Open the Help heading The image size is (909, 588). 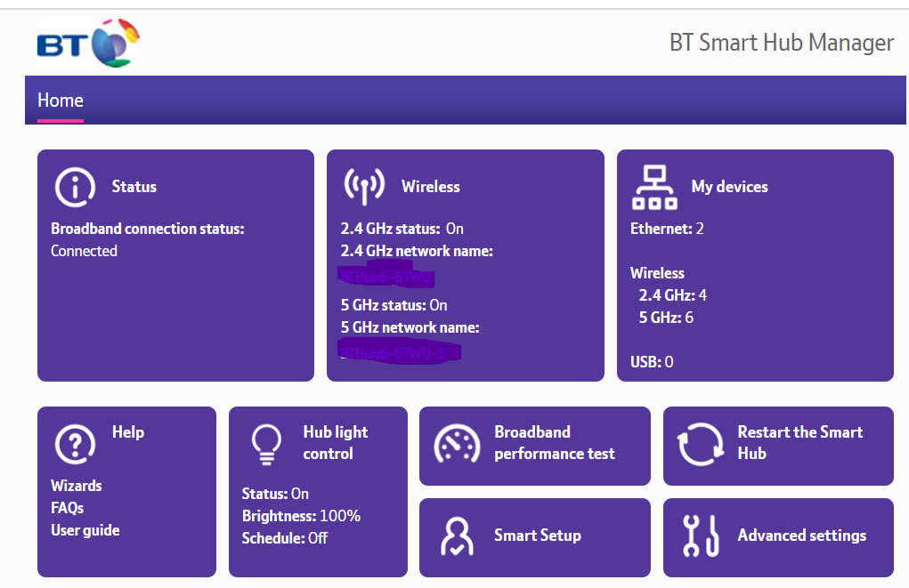click(x=128, y=432)
